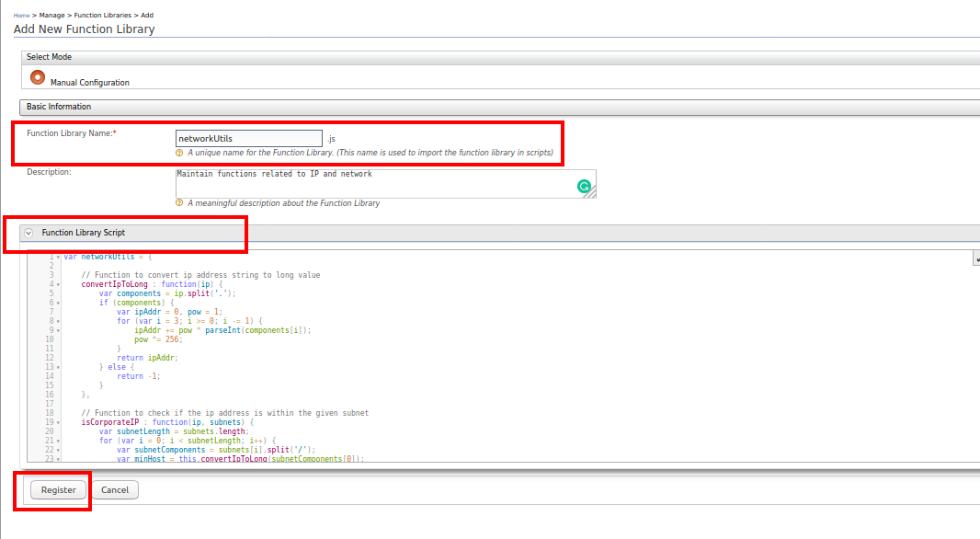Click the Home breadcrumb link
This screenshot has height=539, width=980.
(x=21, y=16)
